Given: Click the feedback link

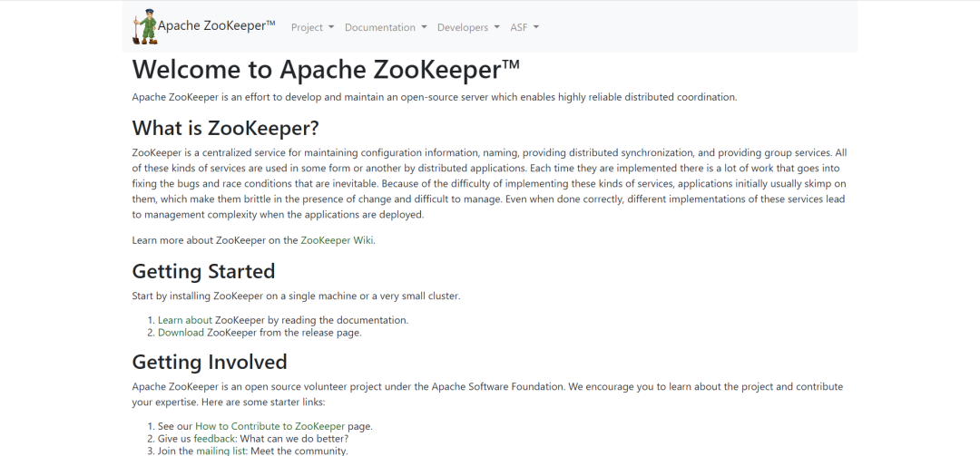Looking at the screenshot, I should 214,439.
